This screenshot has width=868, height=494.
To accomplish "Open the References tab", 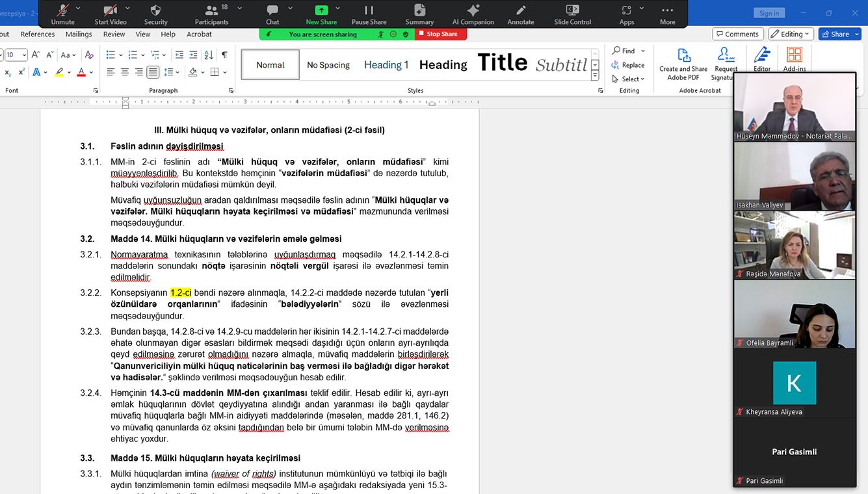I will 38,34.
